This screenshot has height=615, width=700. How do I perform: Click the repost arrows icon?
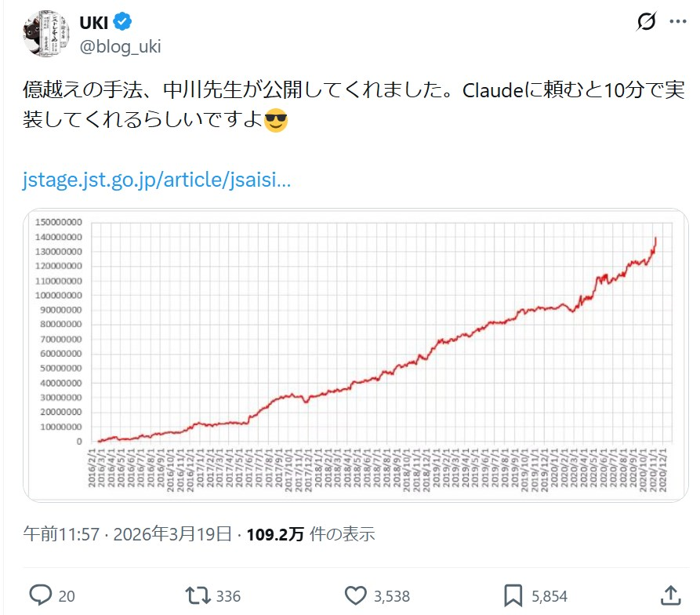coord(197,595)
